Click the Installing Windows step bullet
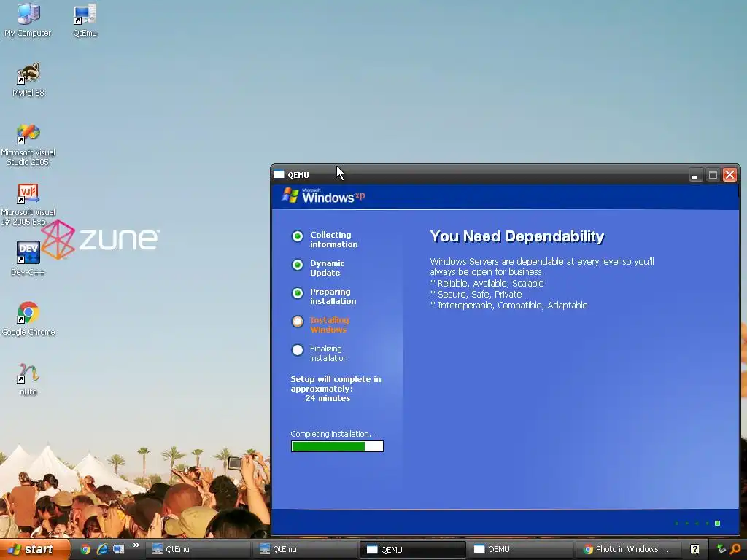The image size is (747, 560). click(x=298, y=322)
